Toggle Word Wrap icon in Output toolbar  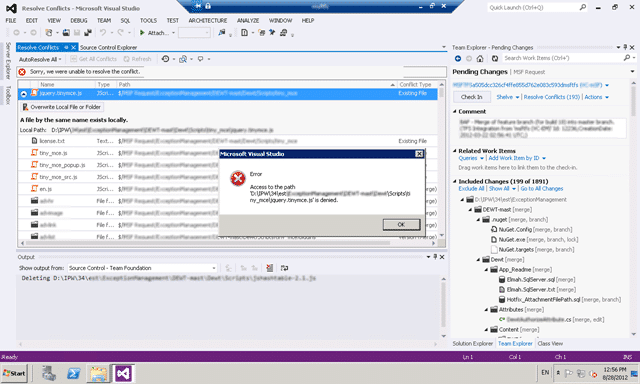tap(284, 268)
